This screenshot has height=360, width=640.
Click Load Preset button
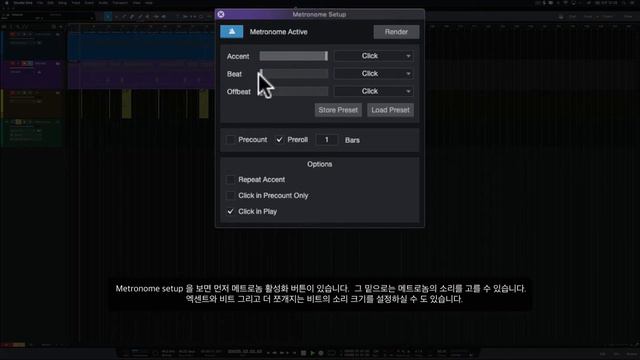[x=390, y=110]
